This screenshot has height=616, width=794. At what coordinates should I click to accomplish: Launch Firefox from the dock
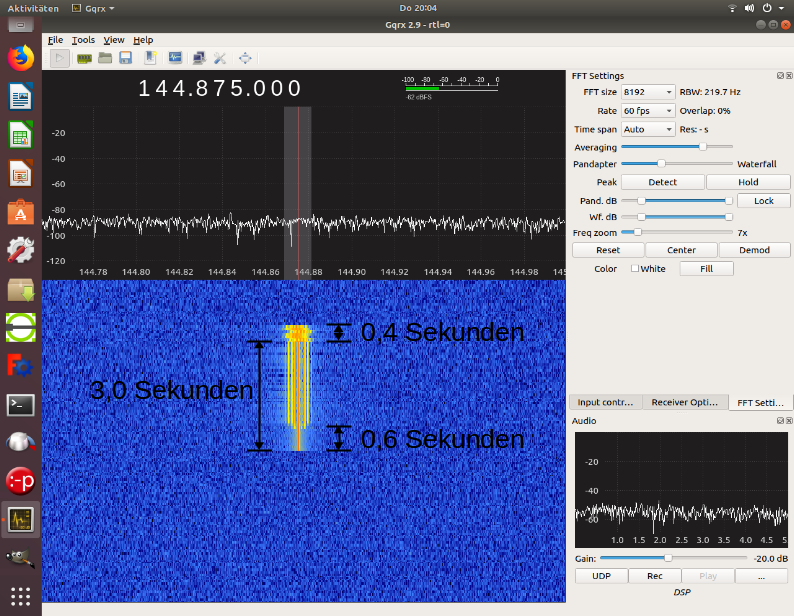pos(21,58)
